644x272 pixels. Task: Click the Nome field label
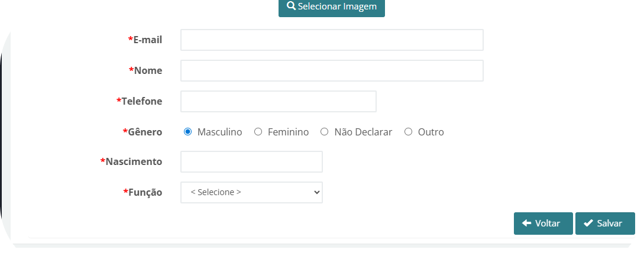point(148,70)
